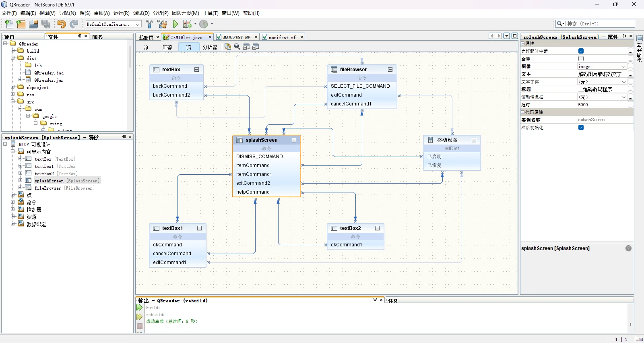This screenshot has width=644, height=343.
Task: Click the Undo arrow icon
Action: (x=61, y=24)
